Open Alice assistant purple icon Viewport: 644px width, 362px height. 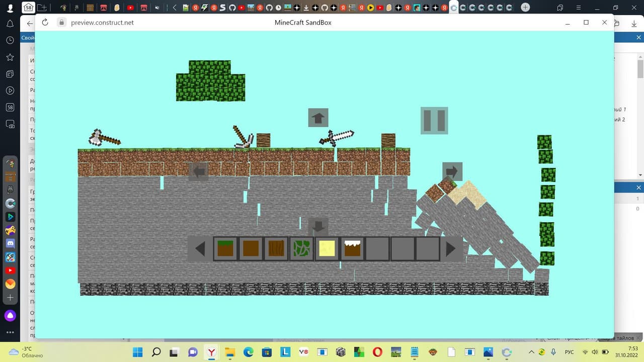click(10, 316)
